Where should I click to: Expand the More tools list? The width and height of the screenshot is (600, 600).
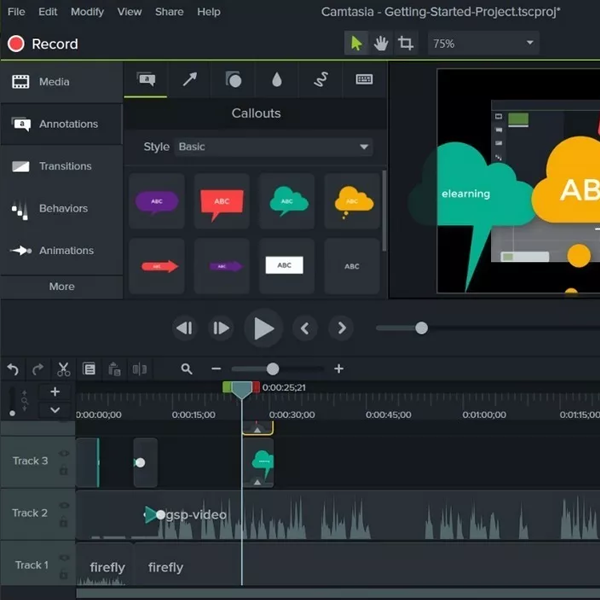pos(61,286)
